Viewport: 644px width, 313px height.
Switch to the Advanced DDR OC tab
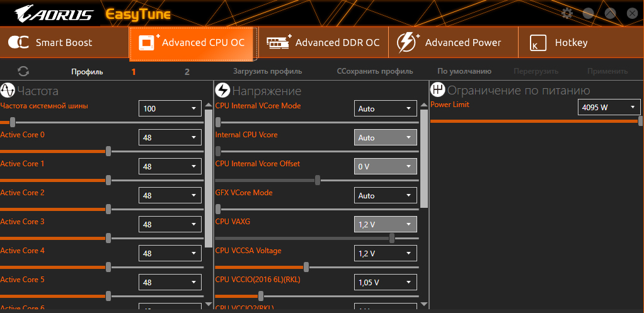coord(324,42)
